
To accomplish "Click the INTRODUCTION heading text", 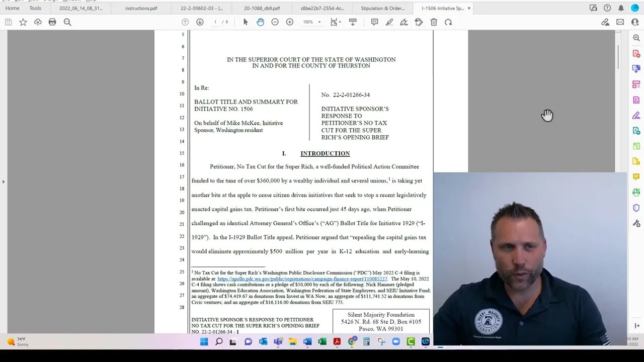I will pos(325,153).
